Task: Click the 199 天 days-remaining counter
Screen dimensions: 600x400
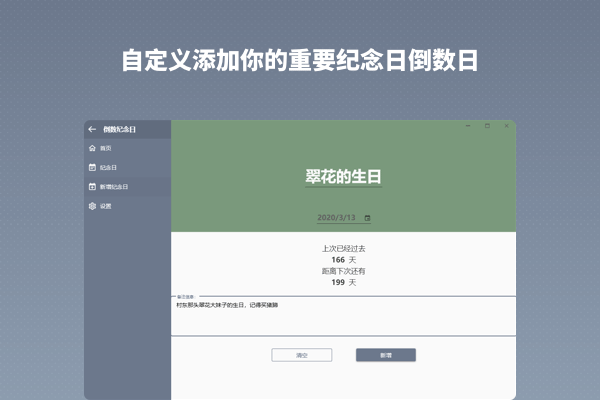Action: 344,282
